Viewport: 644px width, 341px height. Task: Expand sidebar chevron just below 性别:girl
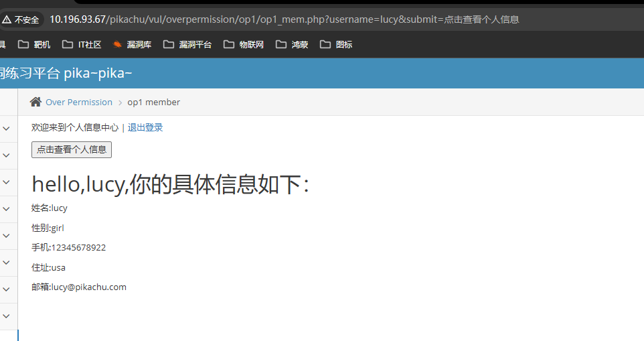[x=6, y=235]
